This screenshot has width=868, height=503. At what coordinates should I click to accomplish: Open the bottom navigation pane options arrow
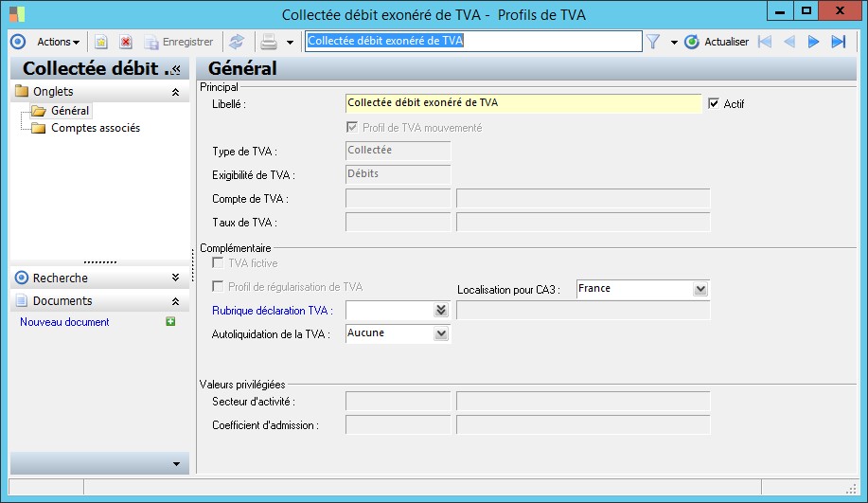pos(176,463)
